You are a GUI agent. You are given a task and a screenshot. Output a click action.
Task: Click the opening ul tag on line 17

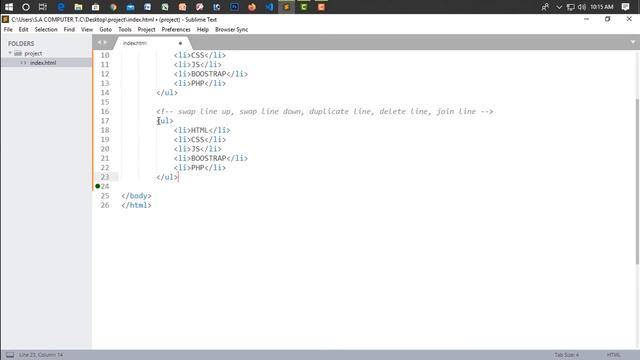[165, 120]
